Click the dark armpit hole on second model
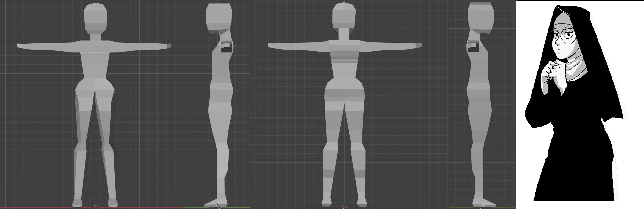This screenshot has height=209, width=644. (x=226, y=49)
